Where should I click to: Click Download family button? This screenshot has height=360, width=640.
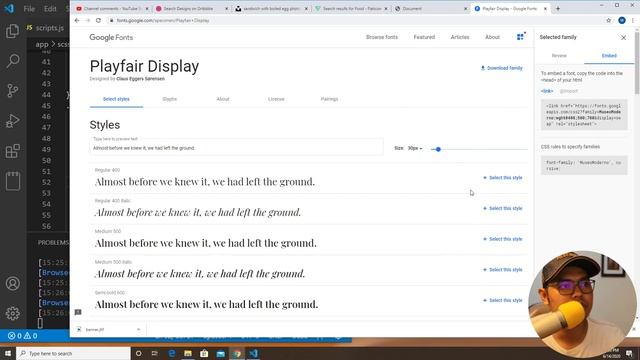pos(502,68)
